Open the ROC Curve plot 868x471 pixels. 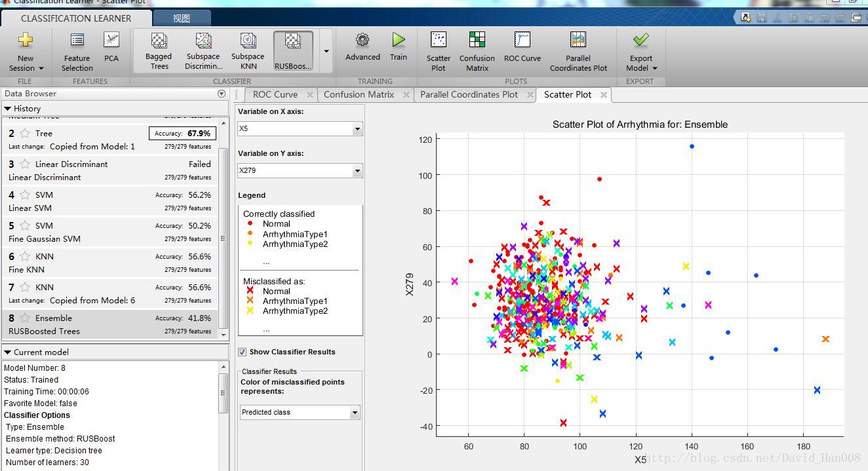pos(523,47)
